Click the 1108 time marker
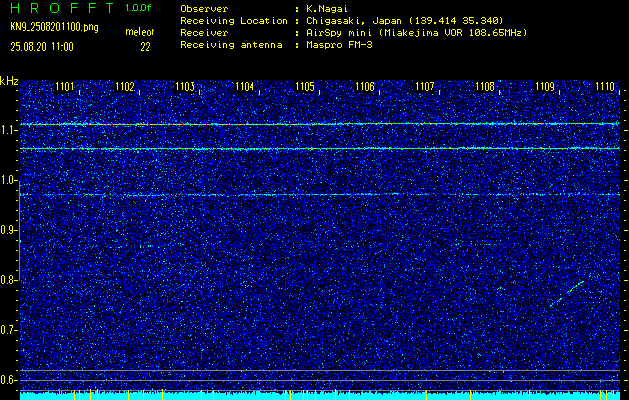The height and width of the screenshot is (400, 629). point(485,86)
